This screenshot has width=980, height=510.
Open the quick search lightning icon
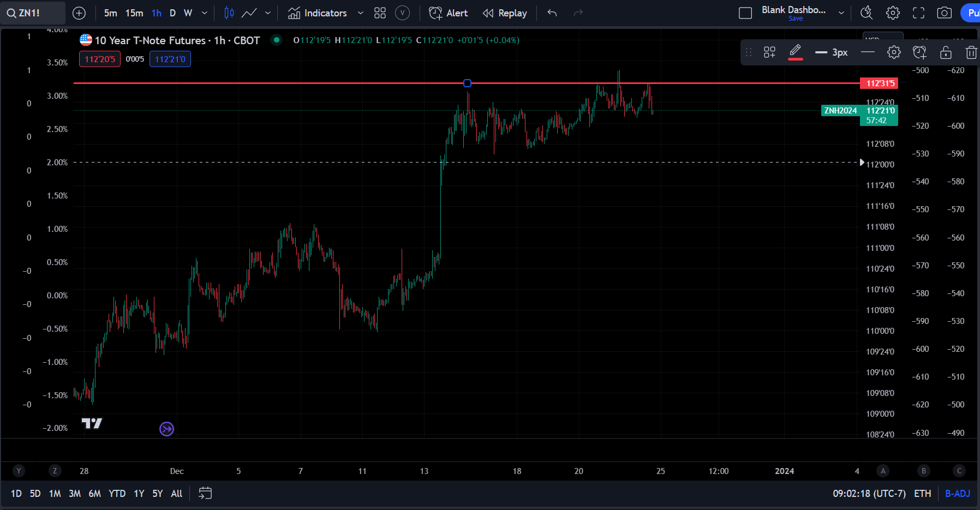(x=867, y=13)
